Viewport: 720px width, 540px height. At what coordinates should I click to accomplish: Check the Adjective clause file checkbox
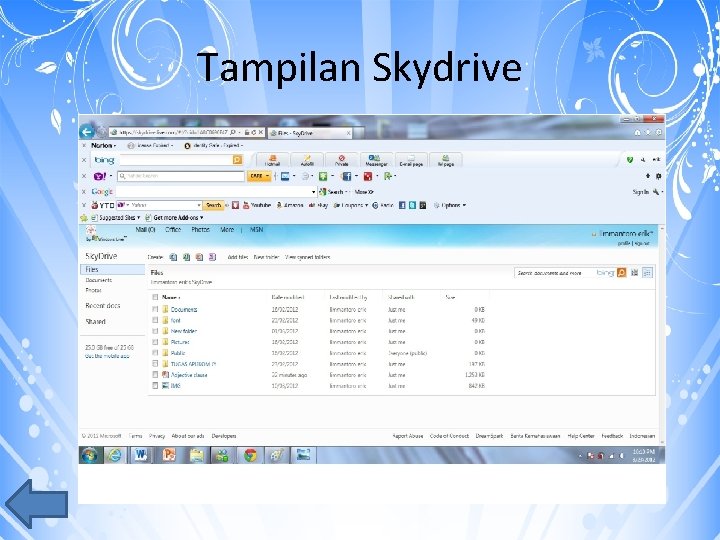point(155,375)
